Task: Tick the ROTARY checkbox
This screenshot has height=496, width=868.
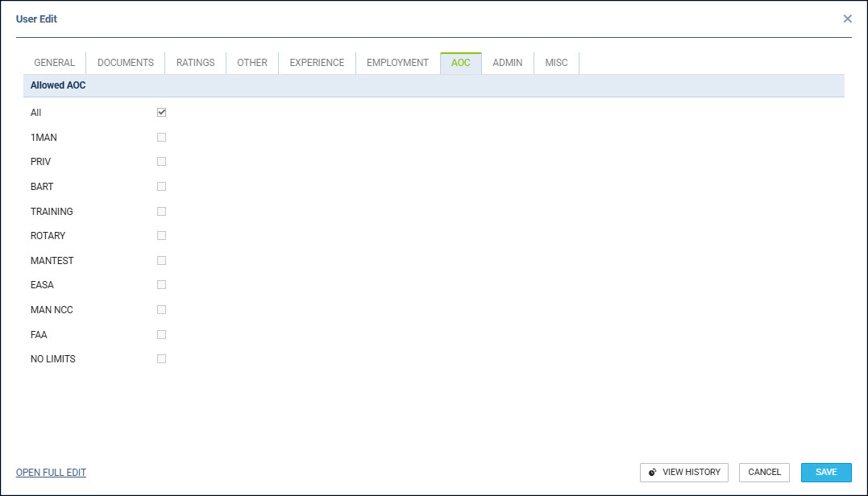Action: click(x=162, y=236)
